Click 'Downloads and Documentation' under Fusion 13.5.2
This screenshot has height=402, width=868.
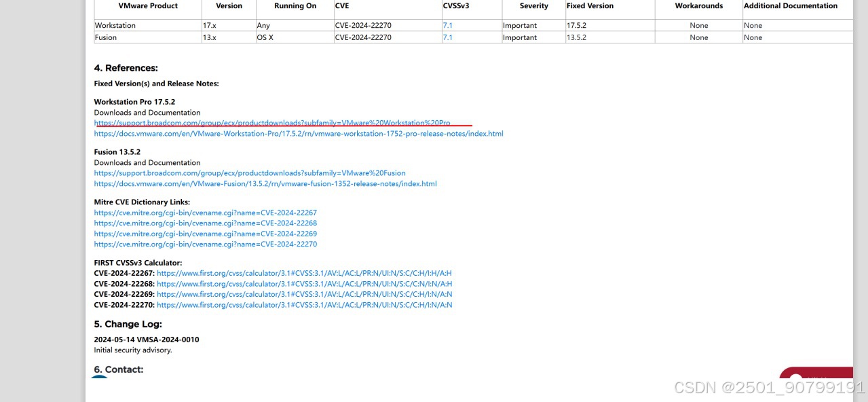[x=147, y=163]
